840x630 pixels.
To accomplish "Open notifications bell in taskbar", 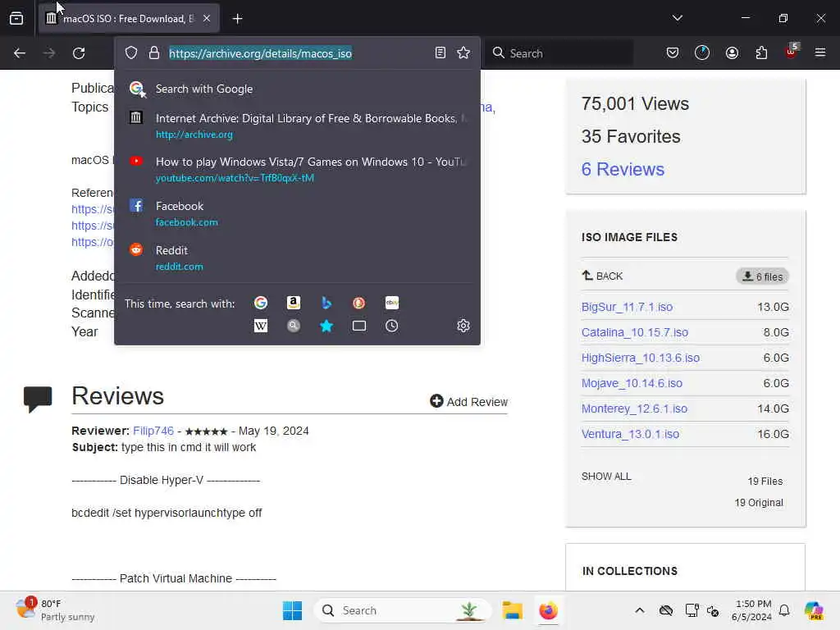I will [x=784, y=610].
